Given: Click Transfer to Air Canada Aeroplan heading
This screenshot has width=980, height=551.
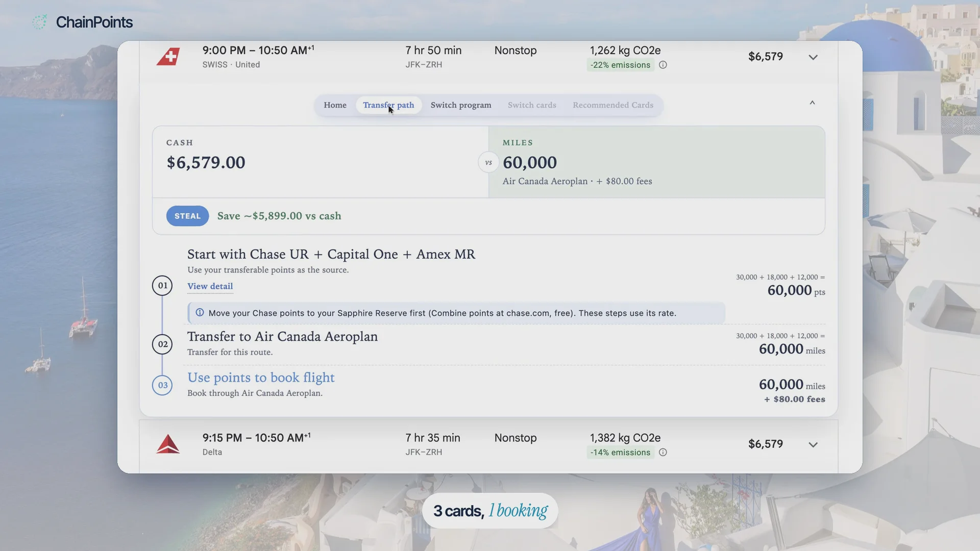Looking at the screenshot, I should tap(282, 337).
